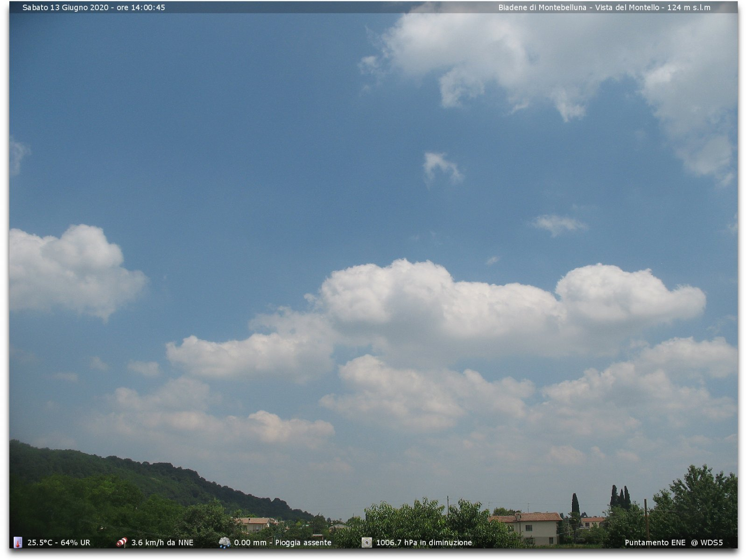
Task: Click the altitude text '124 m s.l.m'
Action: point(689,7)
